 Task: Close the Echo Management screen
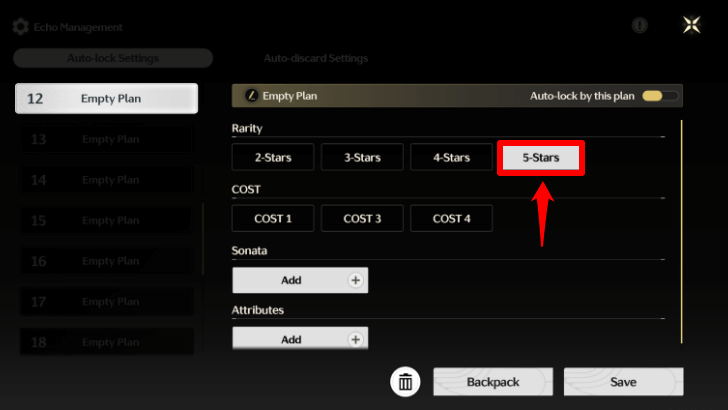(692, 26)
